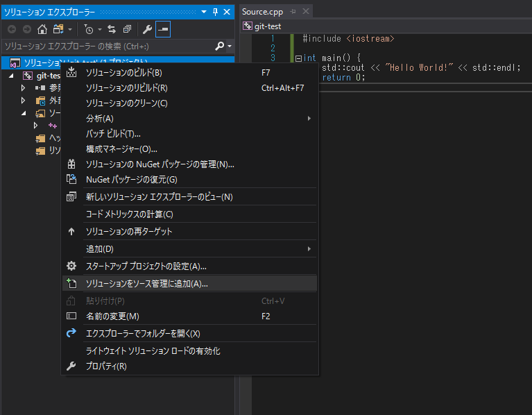Click the git-test project selector in editor
This screenshot has height=415, width=532.
click(267, 26)
